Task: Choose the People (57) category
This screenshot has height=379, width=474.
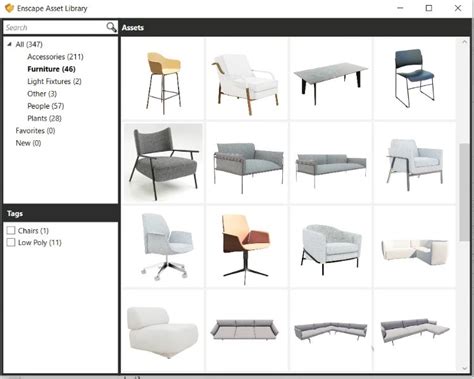Action: pos(46,106)
